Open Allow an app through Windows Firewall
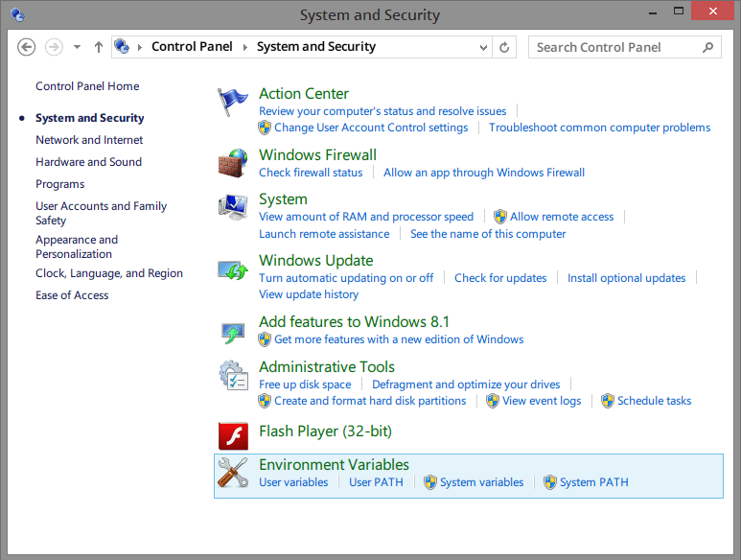This screenshot has width=741, height=560. click(484, 173)
